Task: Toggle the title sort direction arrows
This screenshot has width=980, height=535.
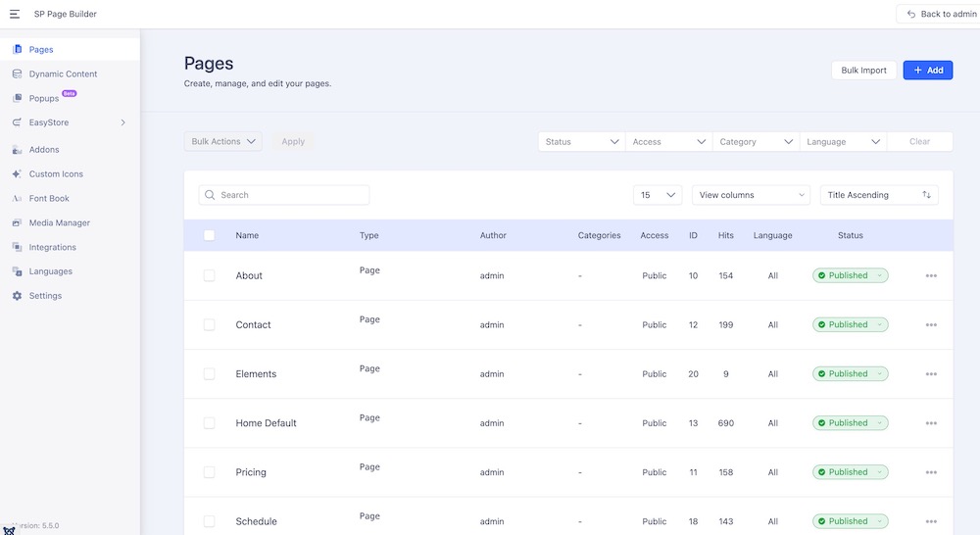Action: click(x=926, y=195)
